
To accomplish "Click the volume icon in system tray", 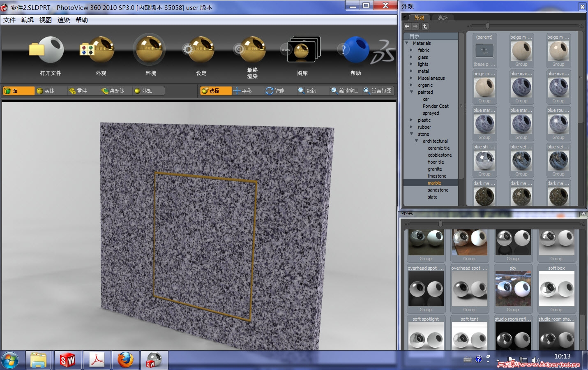I will click(535, 360).
